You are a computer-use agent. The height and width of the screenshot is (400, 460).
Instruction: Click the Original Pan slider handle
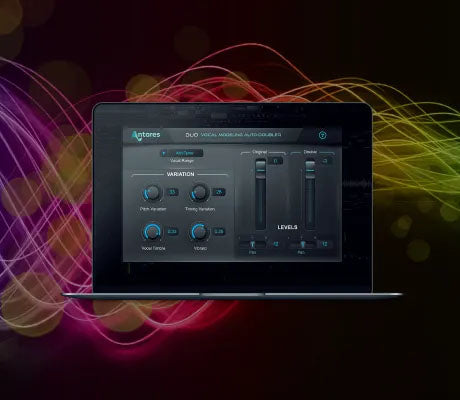pos(252,245)
